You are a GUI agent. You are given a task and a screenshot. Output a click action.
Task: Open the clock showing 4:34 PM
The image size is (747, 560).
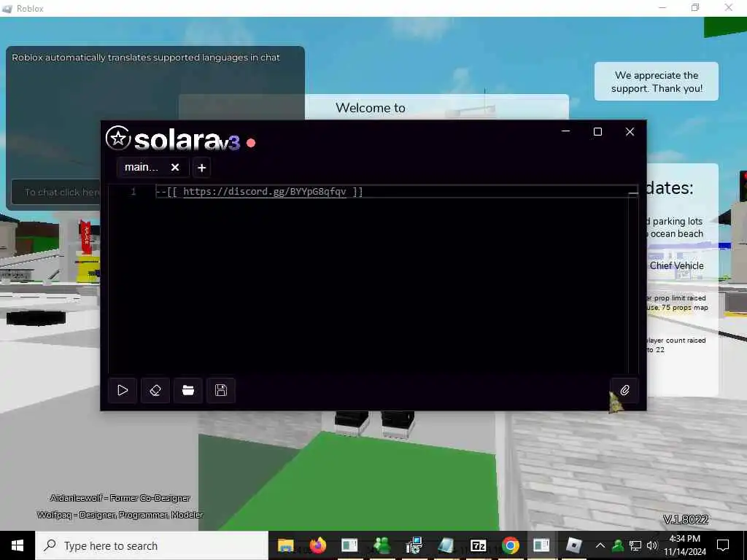tap(684, 545)
